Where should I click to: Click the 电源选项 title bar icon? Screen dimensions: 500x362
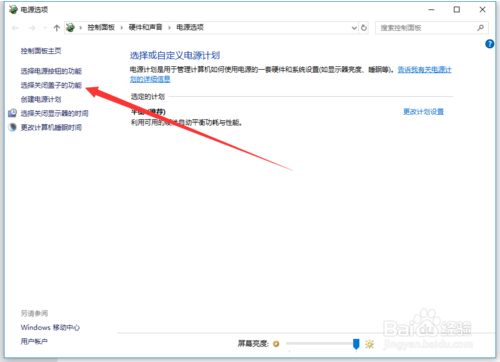[x=13, y=10]
